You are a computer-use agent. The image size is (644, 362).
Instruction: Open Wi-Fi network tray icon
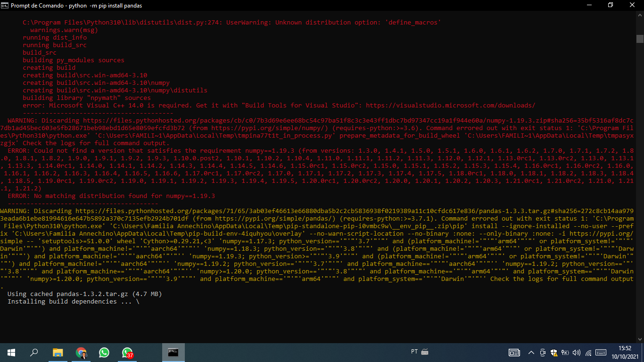pyautogui.click(x=588, y=352)
